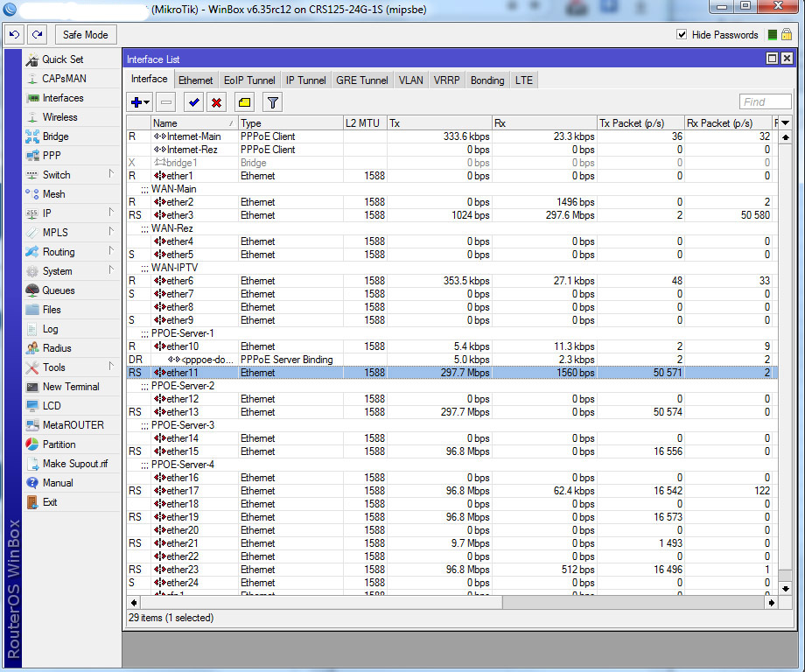Viewport: 805px width, 672px height.
Task: Click the vertical scrollbar down arrow
Action: [785, 589]
